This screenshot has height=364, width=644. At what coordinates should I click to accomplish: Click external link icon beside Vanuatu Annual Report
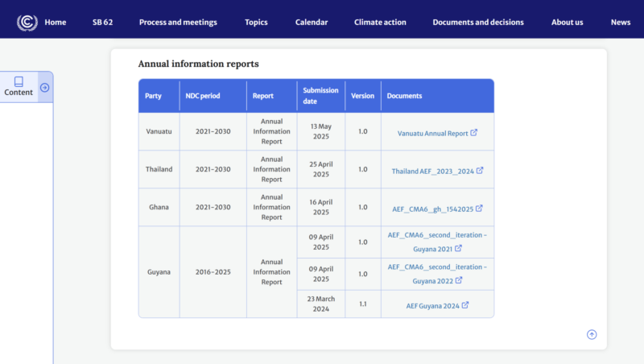pos(474,133)
